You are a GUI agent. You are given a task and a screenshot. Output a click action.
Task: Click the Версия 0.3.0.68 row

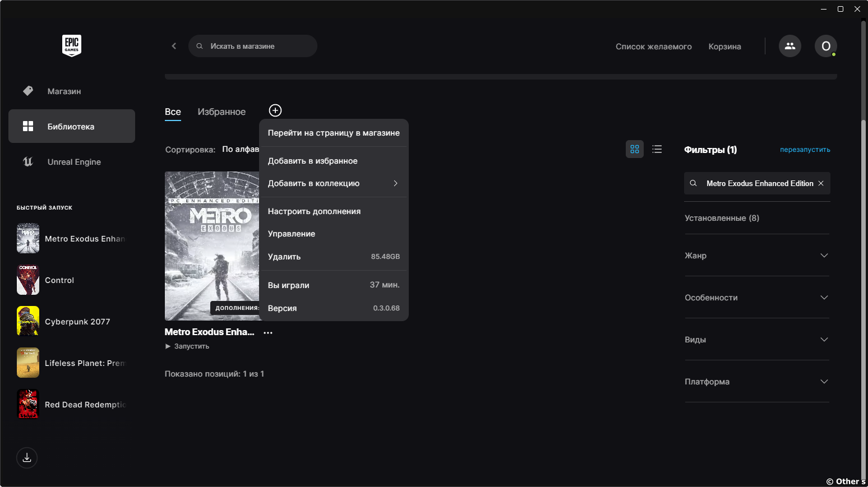(x=334, y=308)
